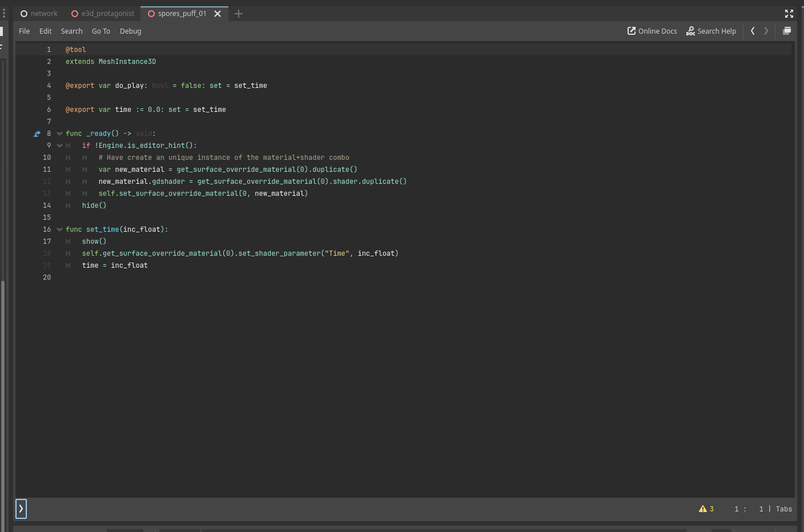Toggle distraction-free mode icon

789,13
